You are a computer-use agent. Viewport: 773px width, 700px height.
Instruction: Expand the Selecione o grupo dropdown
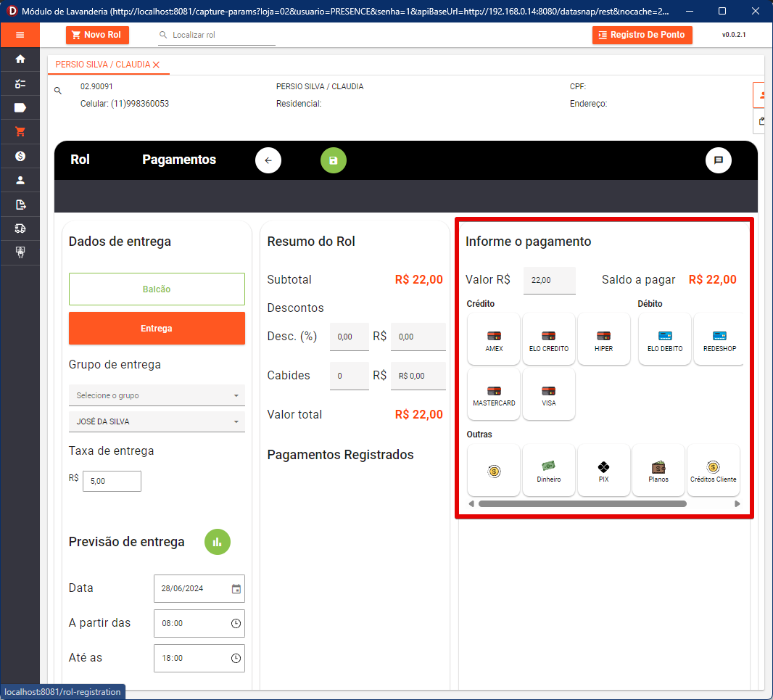coord(157,395)
